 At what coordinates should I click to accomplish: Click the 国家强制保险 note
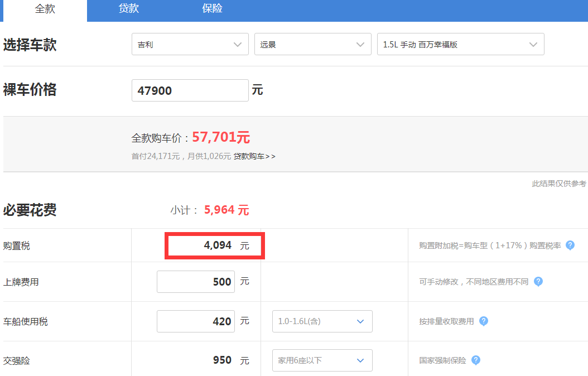[x=442, y=360]
